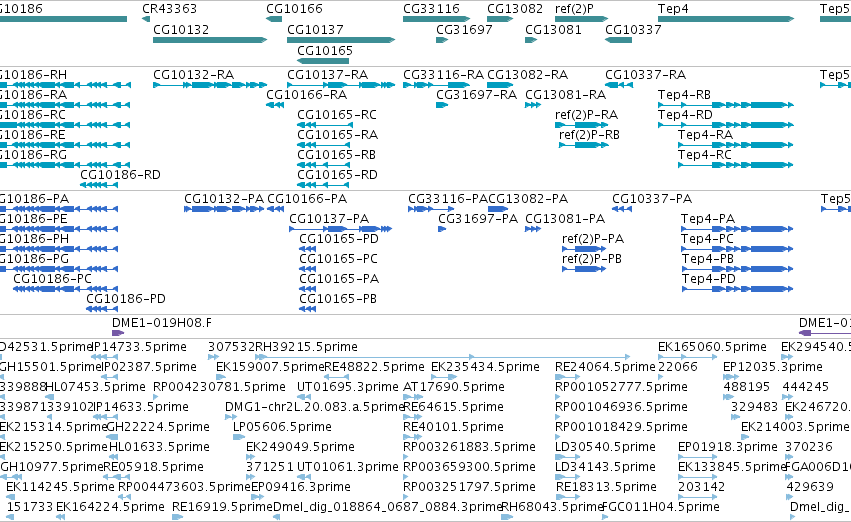
Task: Select EST LD30540.5prime label
Action: coord(605,447)
